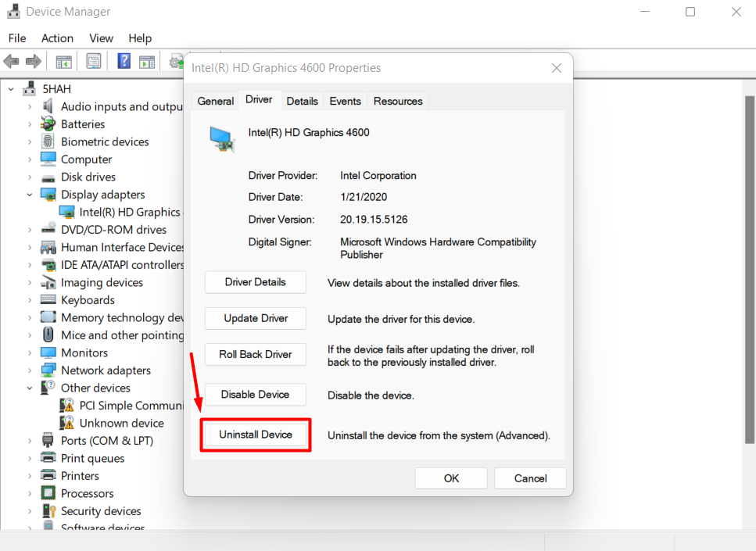Click the Audio inputs speaker icon
Image resolution: width=756 pixels, height=551 pixels.
point(48,106)
